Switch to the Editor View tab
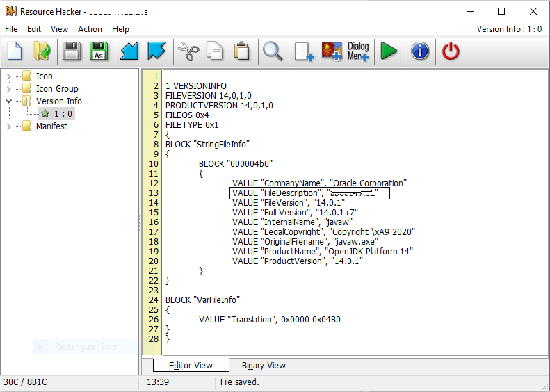This screenshot has width=550, height=392. 191,366
